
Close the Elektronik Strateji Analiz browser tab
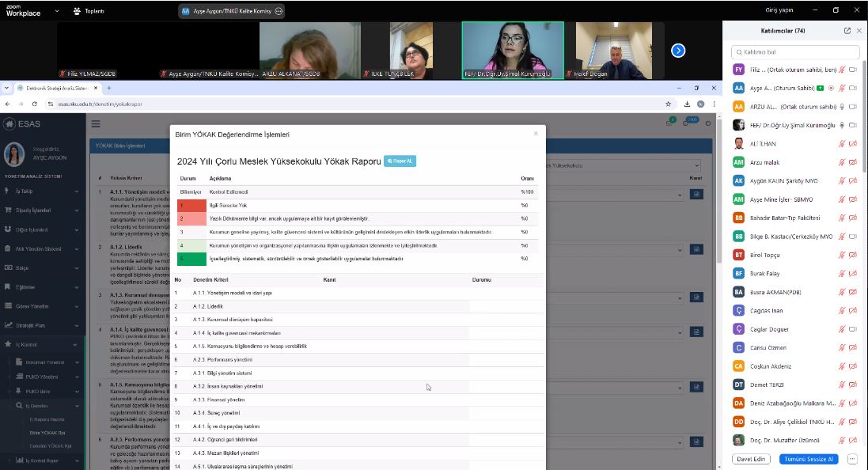pyautogui.click(x=96, y=88)
